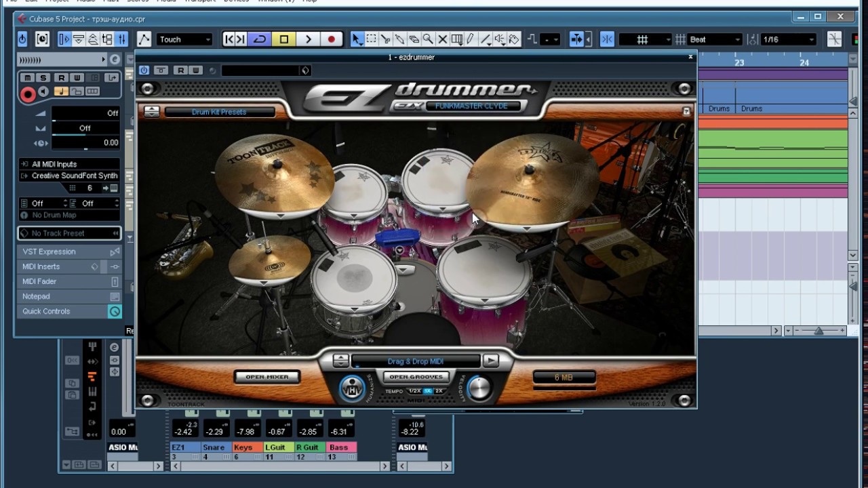Enable Write automation in Inspector
Screen dimensions: 868x488
pyautogui.click(x=77, y=78)
